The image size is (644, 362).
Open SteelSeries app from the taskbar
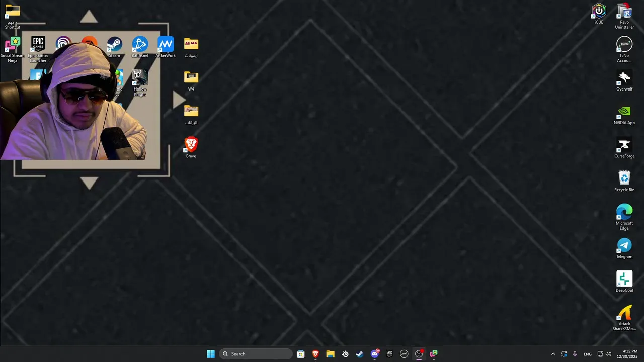click(x=345, y=354)
